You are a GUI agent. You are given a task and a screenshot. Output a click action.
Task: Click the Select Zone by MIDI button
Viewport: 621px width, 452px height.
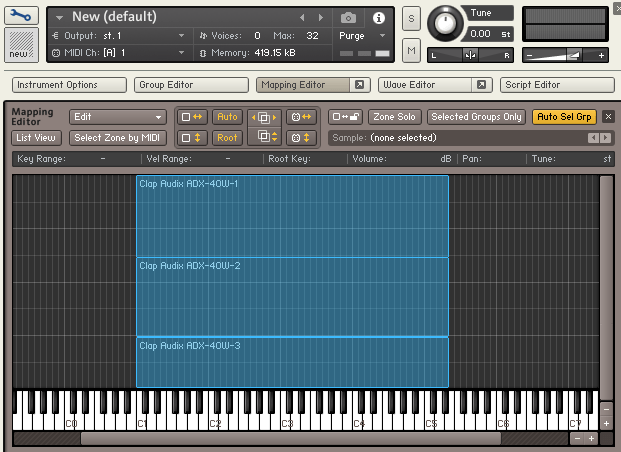click(118, 138)
